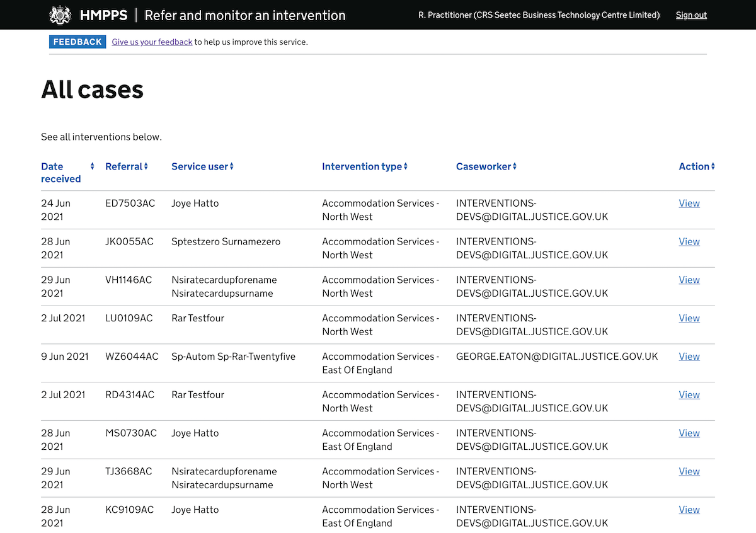This screenshot has width=756, height=533.
Task: Open Refer and monitor an intervention home
Action: pos(244,15)
